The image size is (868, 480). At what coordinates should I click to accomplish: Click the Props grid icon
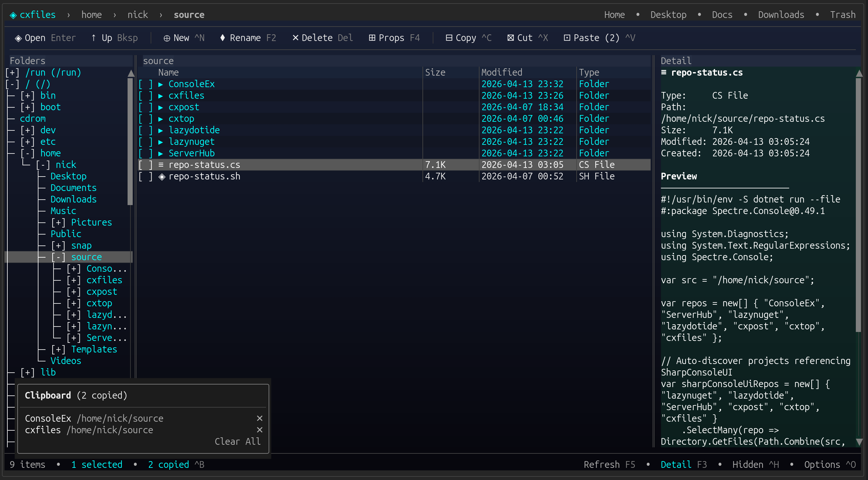(x=372, y=38)
